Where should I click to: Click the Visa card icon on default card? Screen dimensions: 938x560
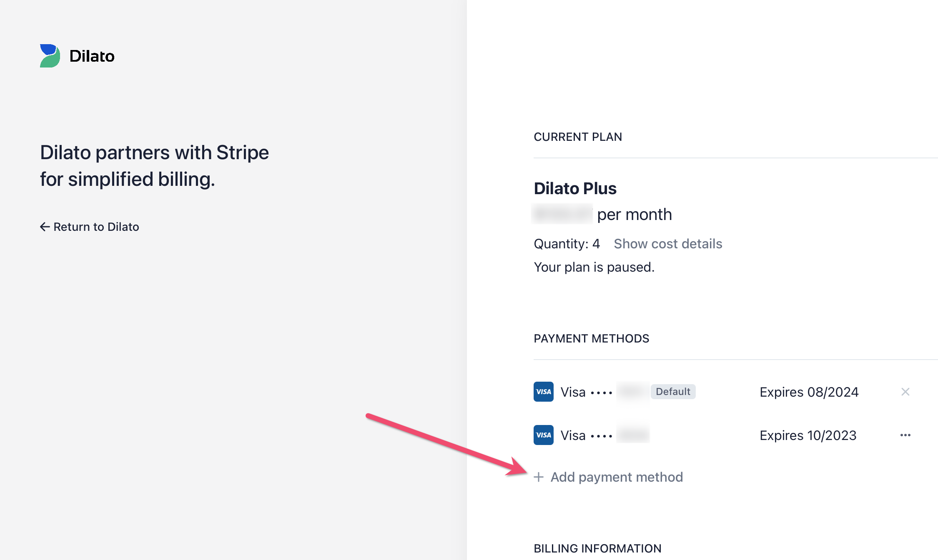point(543,392)
